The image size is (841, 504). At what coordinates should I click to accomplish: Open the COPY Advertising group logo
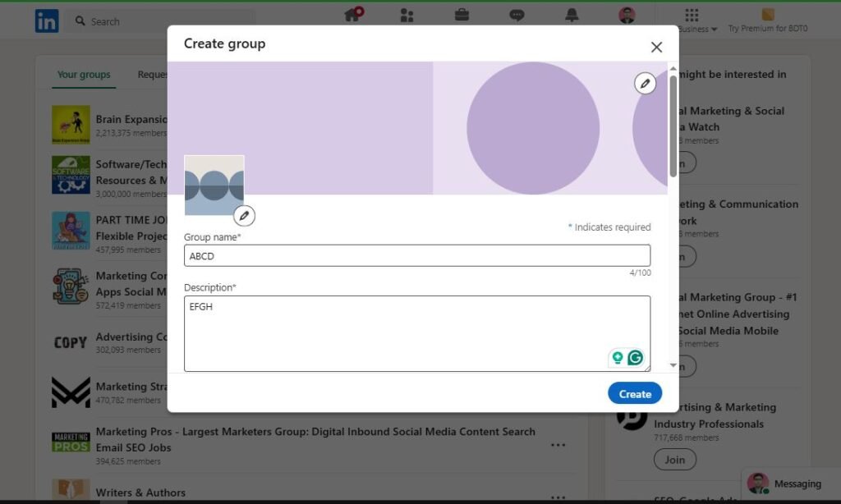point(71,342)
